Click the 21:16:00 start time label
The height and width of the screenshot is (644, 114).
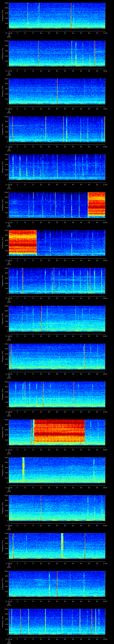tap(9, 33)
